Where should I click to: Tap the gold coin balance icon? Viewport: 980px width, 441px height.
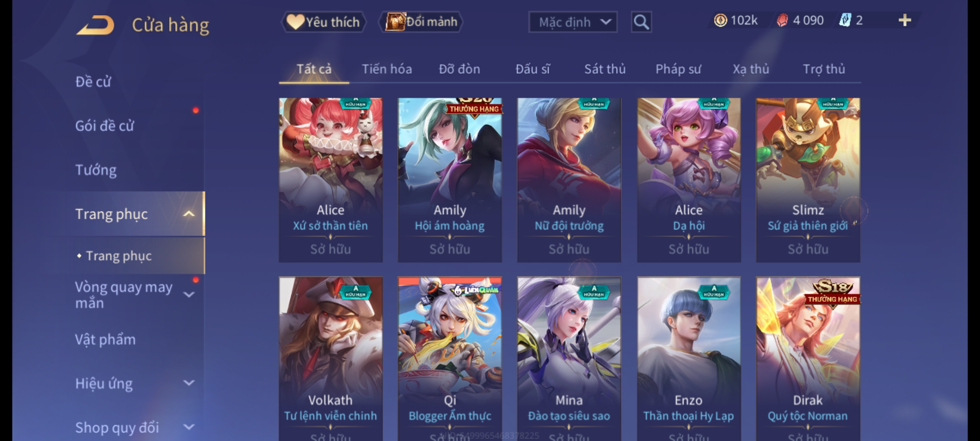(x=720, y=20)
